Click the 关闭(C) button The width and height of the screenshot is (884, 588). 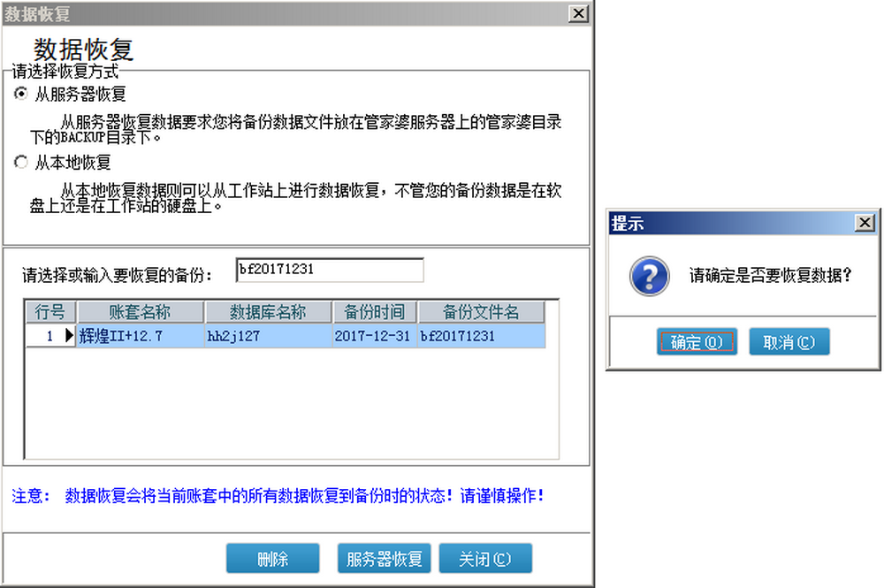(485, 558)
